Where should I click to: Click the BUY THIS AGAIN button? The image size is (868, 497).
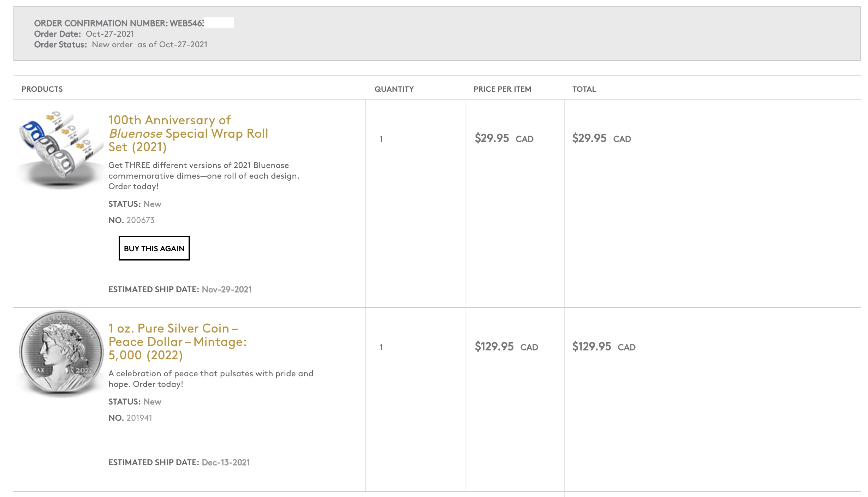154,248
